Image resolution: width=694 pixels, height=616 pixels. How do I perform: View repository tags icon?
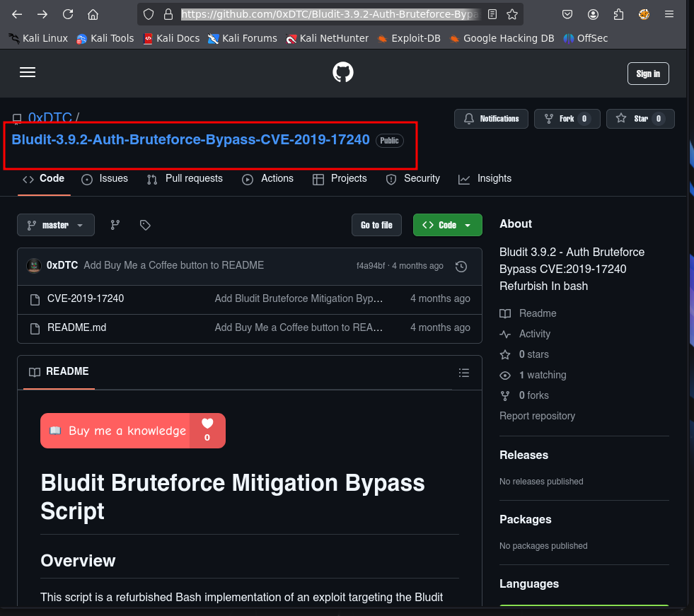[x=145, y=225]
